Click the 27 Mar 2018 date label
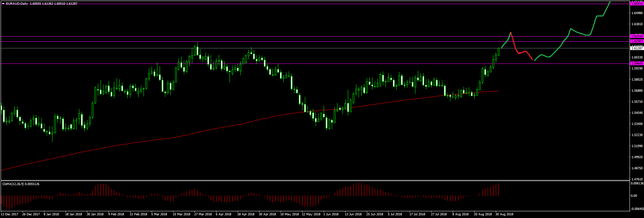This screenshot has height=218, width=644. click(x=203, y=214)
